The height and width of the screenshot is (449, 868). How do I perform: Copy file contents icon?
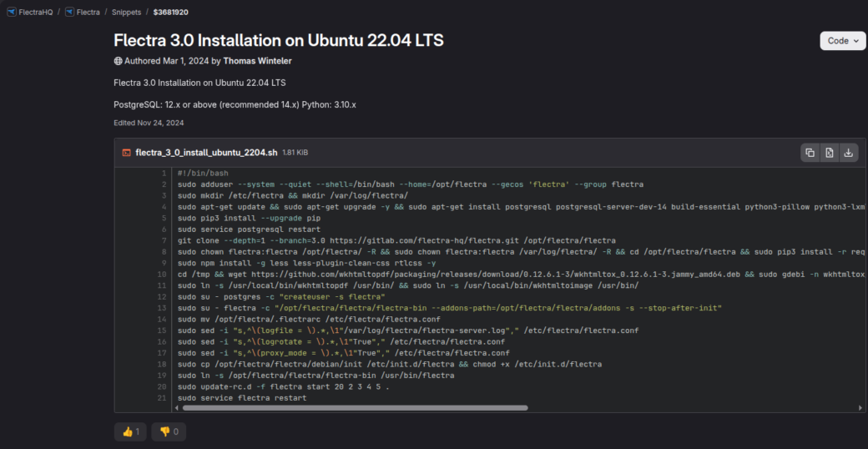(810, 153)
